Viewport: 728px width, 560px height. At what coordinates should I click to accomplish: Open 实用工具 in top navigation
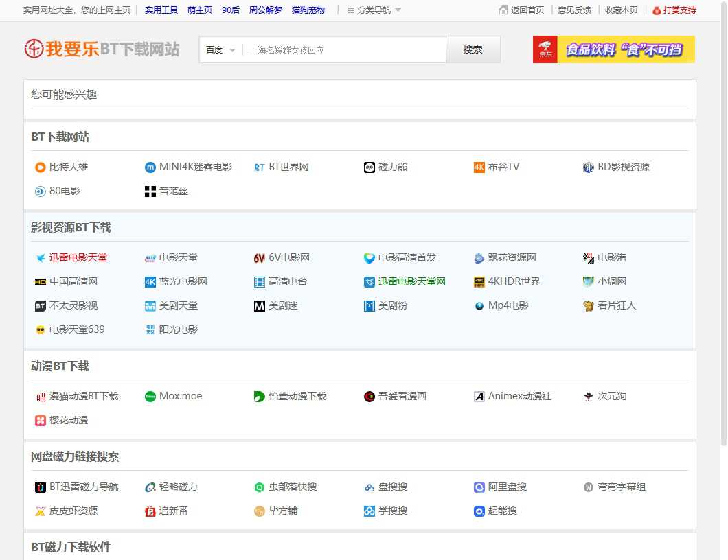(161, 10)
